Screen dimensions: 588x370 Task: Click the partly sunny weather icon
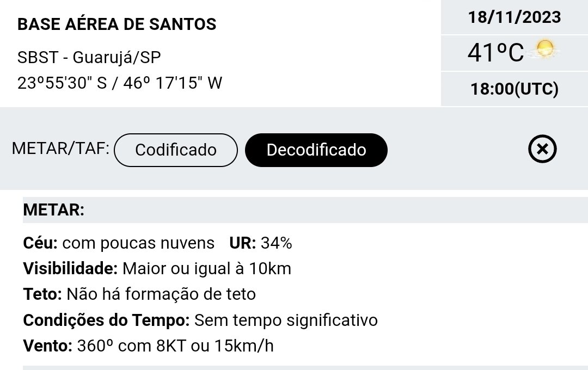(544, 50)
